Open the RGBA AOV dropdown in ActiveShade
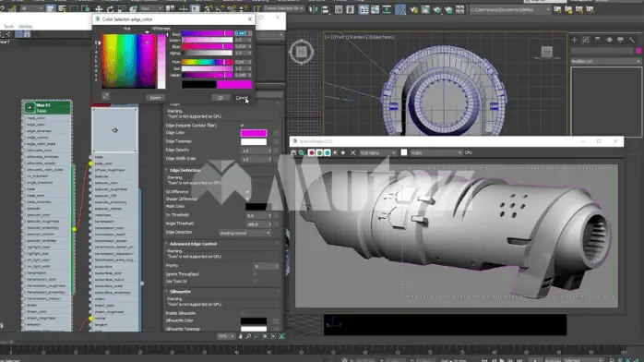The width and height of the screenshot is (644, 362). click(436, 153)
